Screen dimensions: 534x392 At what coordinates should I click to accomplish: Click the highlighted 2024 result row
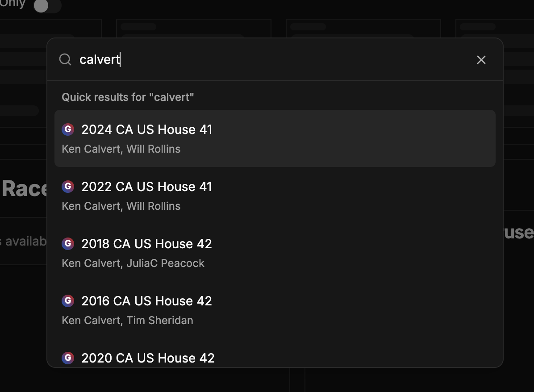click(275, 138)
